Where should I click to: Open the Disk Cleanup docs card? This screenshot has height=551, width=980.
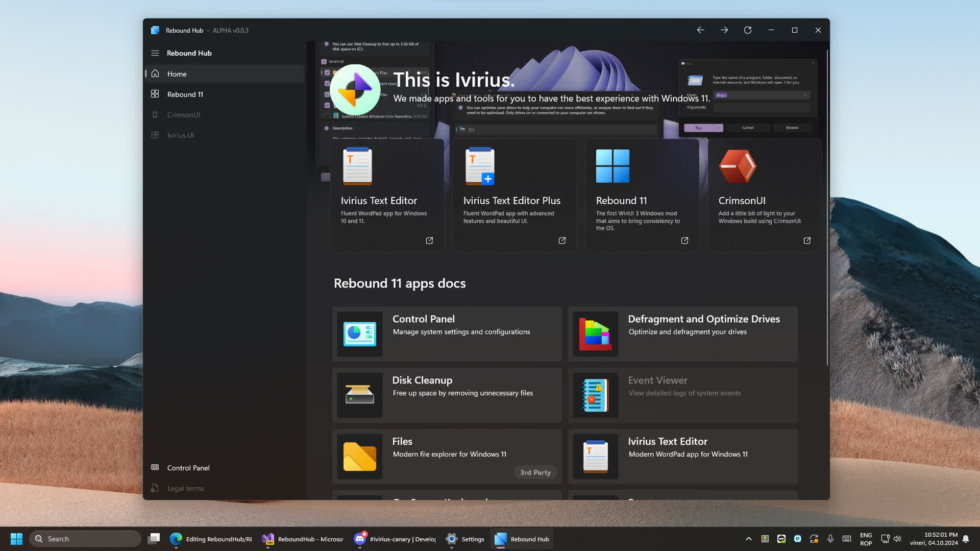pyautogui.click(x=446, y=395)
